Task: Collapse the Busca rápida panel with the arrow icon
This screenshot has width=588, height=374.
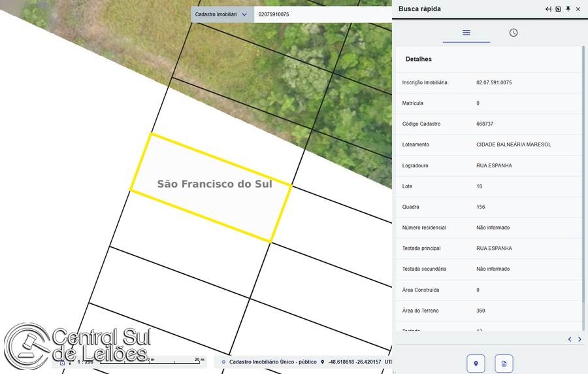Action: tap(548, 9)
